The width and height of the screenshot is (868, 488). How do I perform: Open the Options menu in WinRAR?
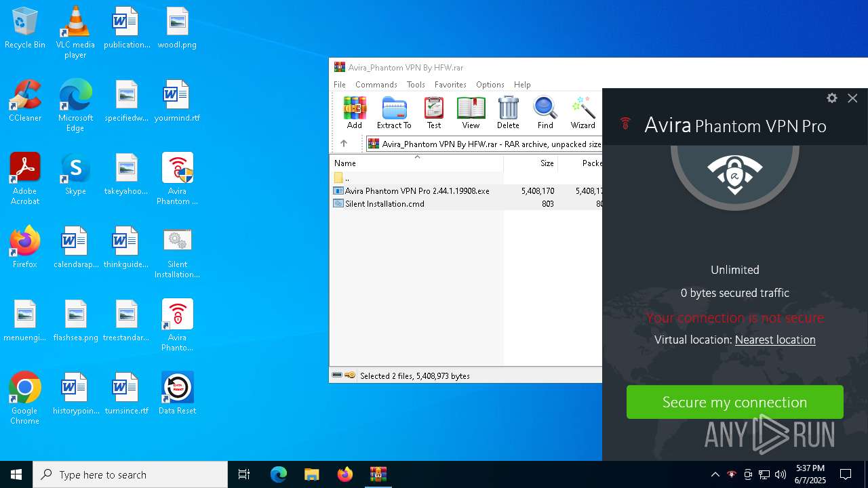pos(490,85)
